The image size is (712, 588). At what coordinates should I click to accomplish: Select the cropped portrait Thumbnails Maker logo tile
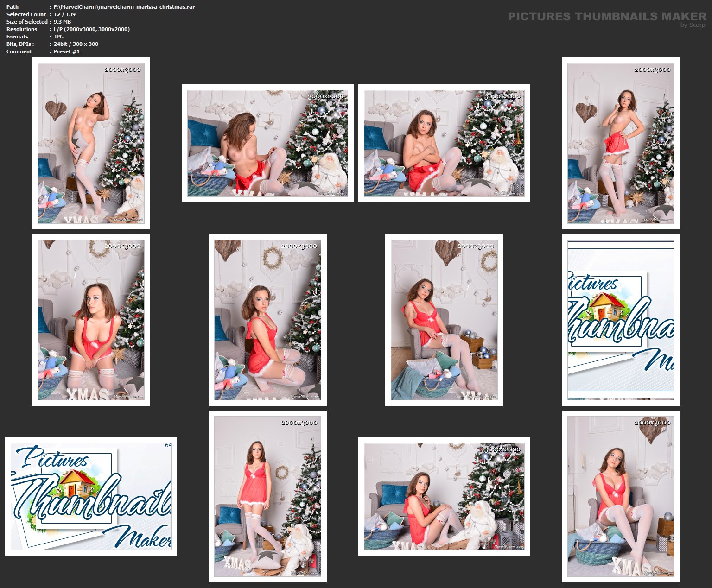point(621,320)
